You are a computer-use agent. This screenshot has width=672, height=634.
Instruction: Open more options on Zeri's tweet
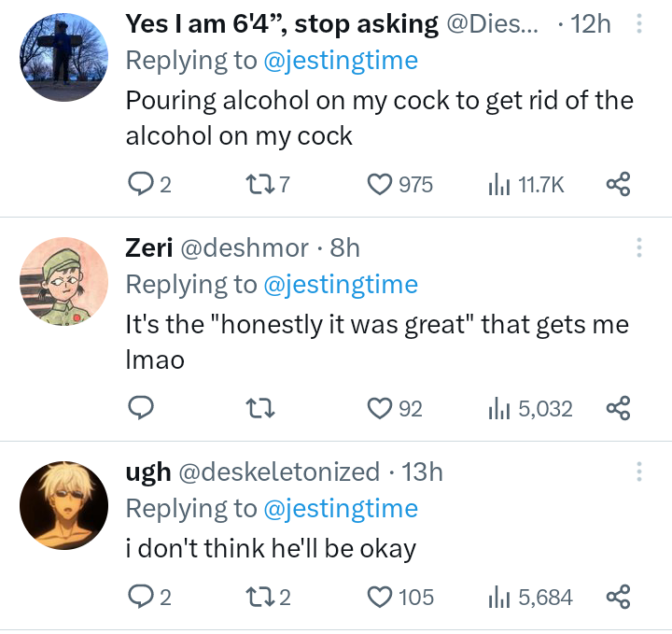click(638, 247)
